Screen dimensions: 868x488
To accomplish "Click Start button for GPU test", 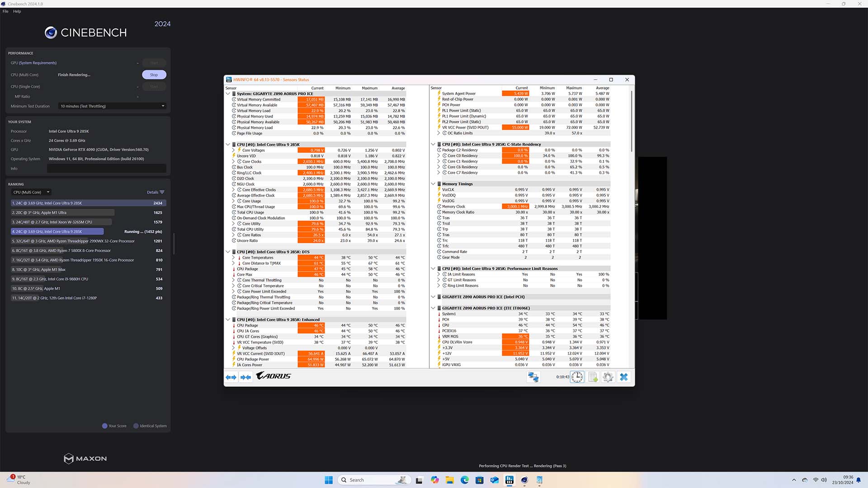I will pos(154,63).
